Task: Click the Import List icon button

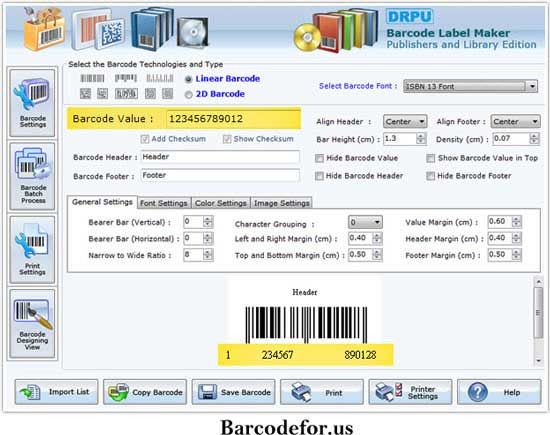Action: pyautogui.click(x=56, y=392)
